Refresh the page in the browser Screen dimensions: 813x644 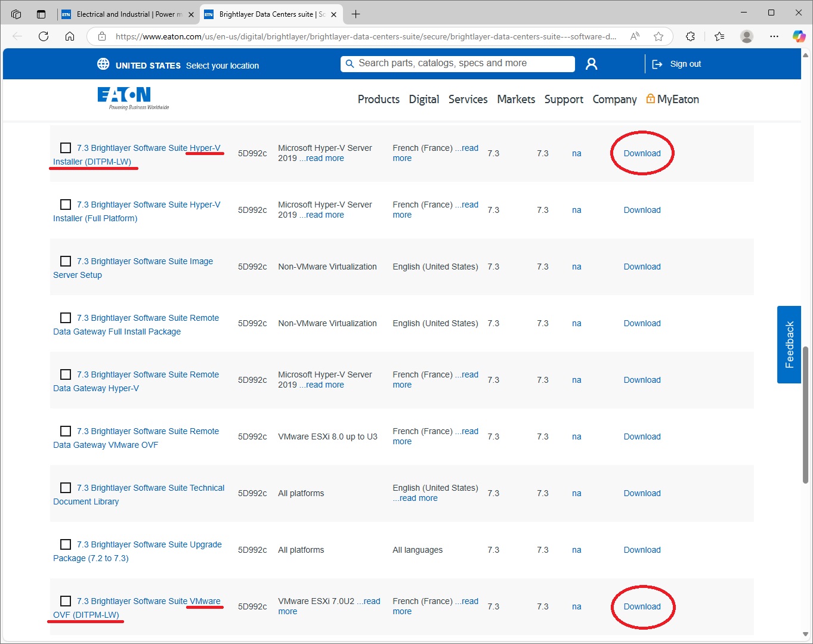pyautogui.click(x=44, y=36)
